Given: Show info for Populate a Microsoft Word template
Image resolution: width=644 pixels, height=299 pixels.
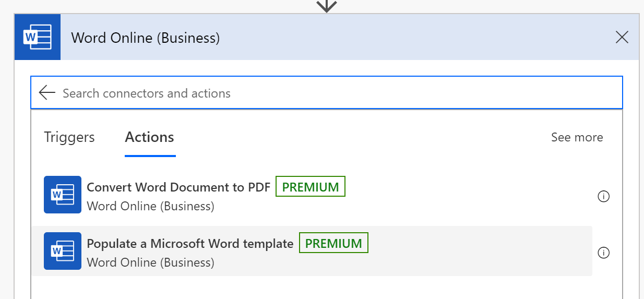Looking at the screenshot, I should pos(603,253).
